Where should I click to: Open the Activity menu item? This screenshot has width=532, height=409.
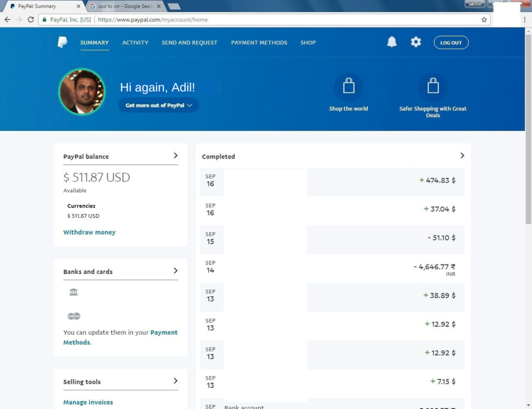[135, 43]
